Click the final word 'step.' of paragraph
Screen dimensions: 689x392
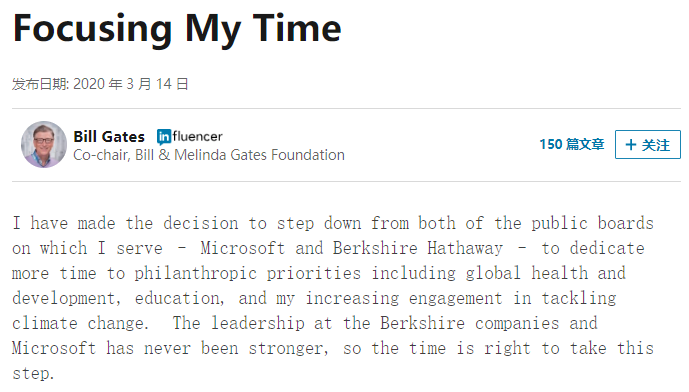click(33, 374)
